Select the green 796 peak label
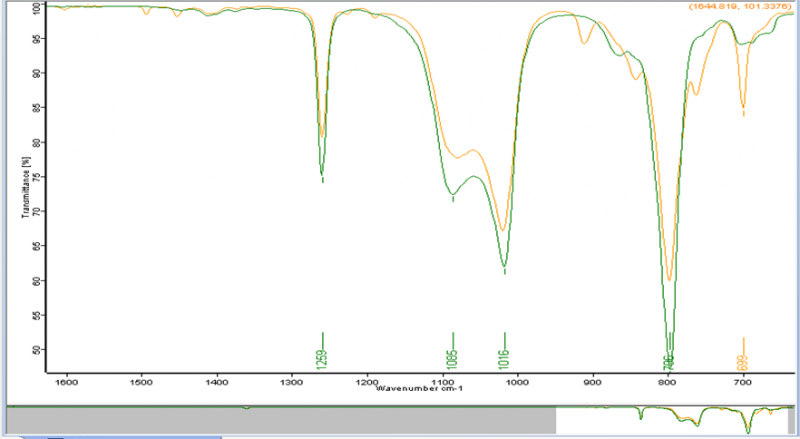The image size is (800, 439). tap(668, 363)
